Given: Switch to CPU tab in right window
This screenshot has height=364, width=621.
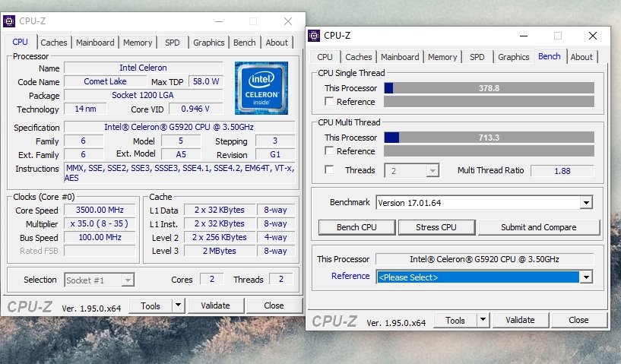Looking at the screenshot, I should 325,57.
